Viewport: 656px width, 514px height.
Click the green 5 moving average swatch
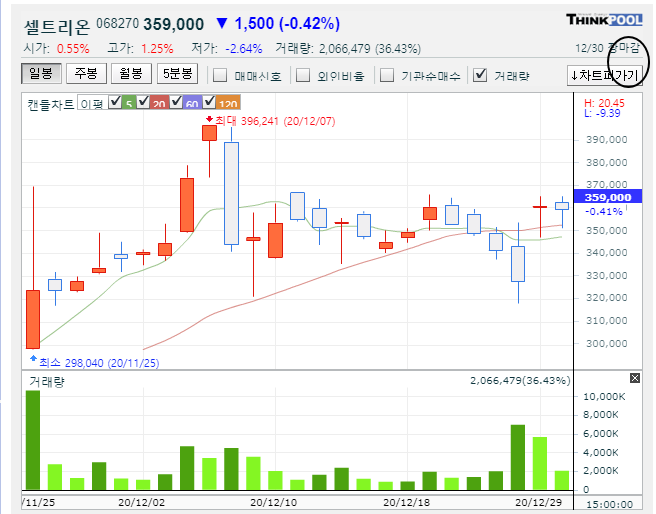click(x=129, y=103)
